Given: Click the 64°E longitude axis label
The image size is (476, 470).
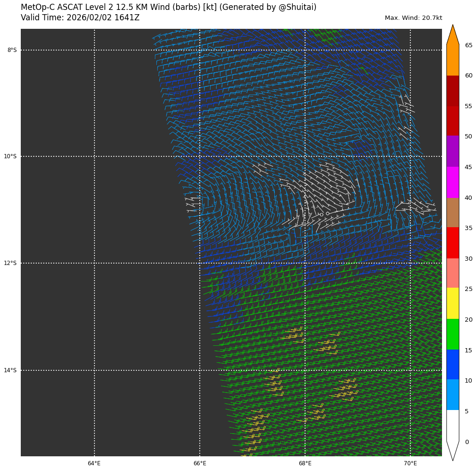Looking at the screenshot, I should [94, 463].
